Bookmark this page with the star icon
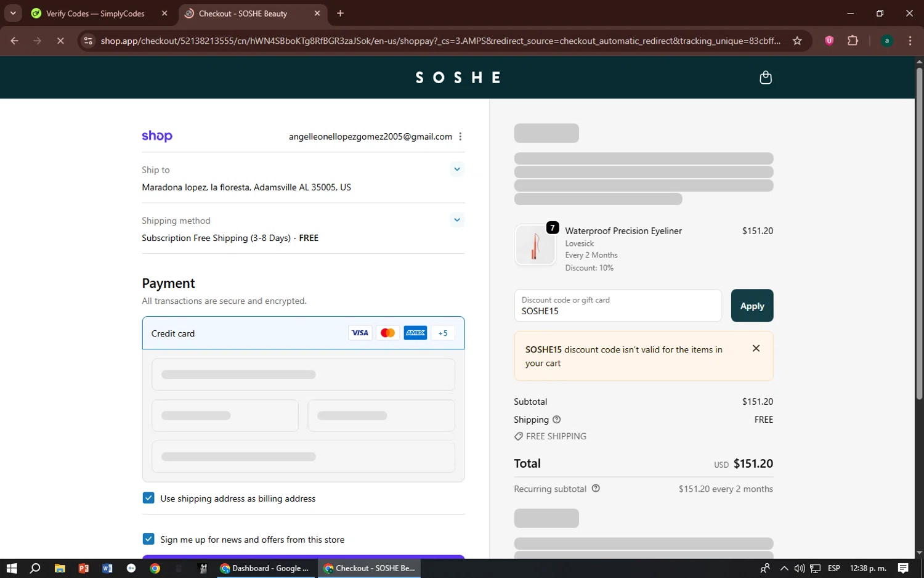 coord(797,41)
